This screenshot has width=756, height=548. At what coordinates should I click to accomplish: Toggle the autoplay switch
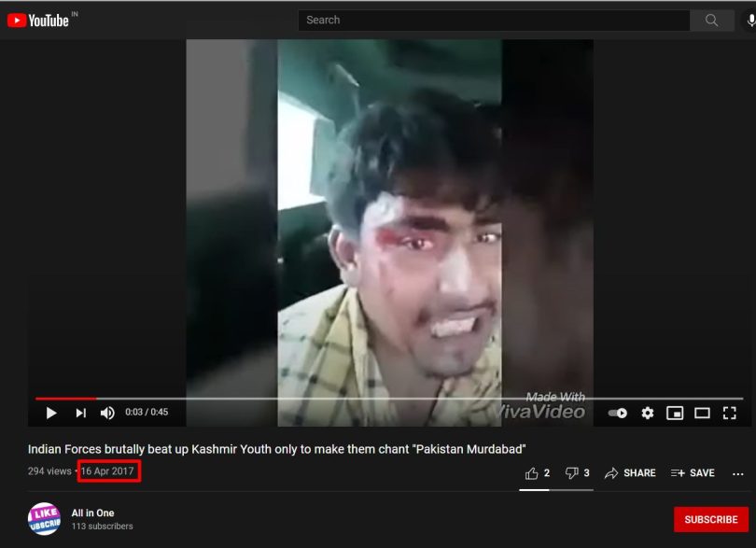pyautogui.click(x=618, y=413)
